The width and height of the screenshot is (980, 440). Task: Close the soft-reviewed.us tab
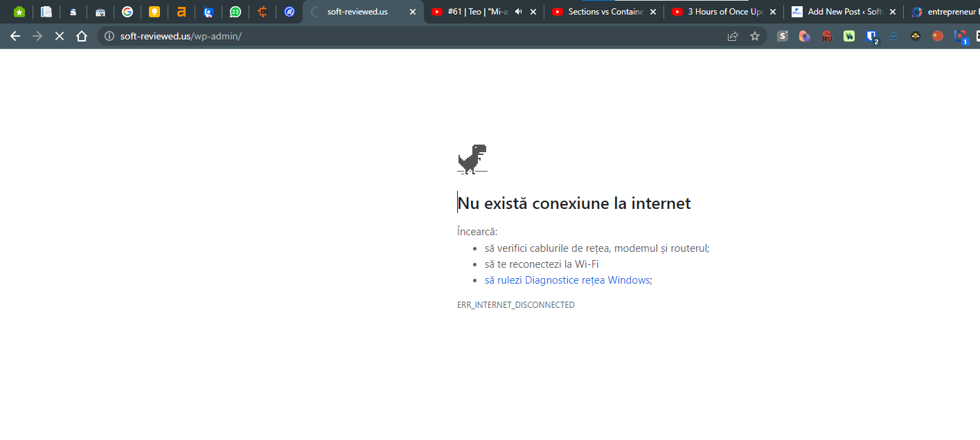point(413,12)
